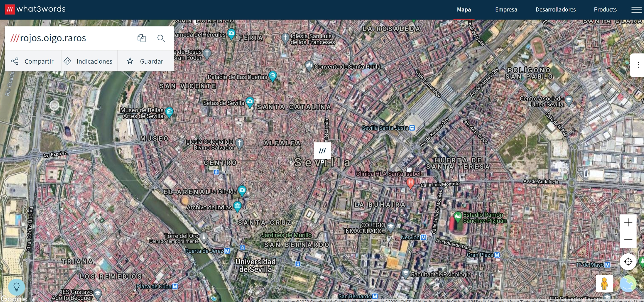Image resolution: width=644 pixels, height=302 pixels.
Task: Click Centro Asociado Uned Sevilla marker
Action: coord(569,100)
